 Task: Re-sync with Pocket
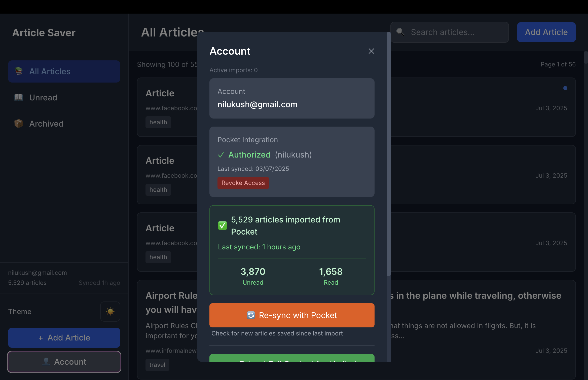click(x=292, y=315)
